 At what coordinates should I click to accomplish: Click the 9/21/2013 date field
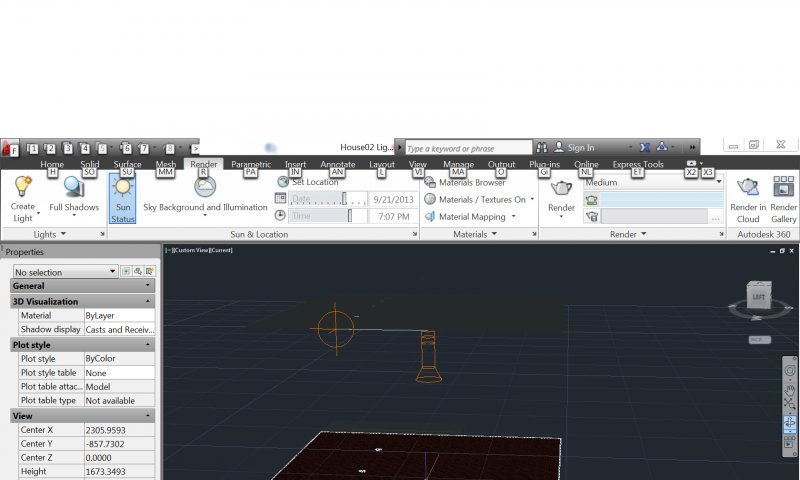point(393,199)
